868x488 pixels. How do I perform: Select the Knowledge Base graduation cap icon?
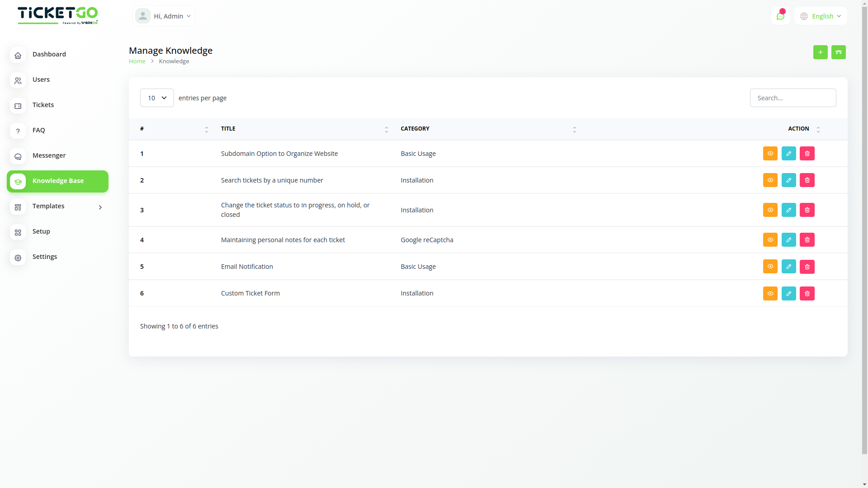coord(18,182)
